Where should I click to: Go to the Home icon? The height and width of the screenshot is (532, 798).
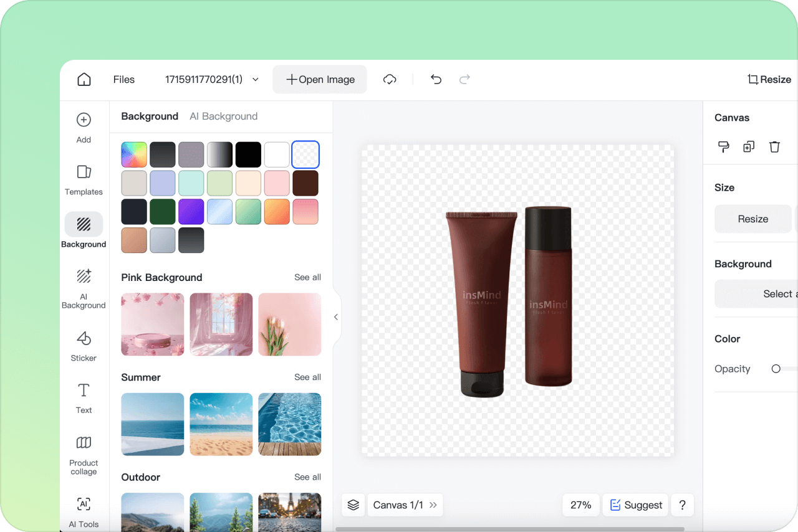(x=84, y=79)
